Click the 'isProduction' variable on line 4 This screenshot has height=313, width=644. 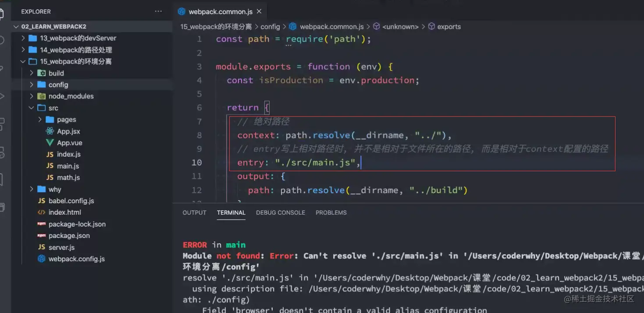point(291,80)
